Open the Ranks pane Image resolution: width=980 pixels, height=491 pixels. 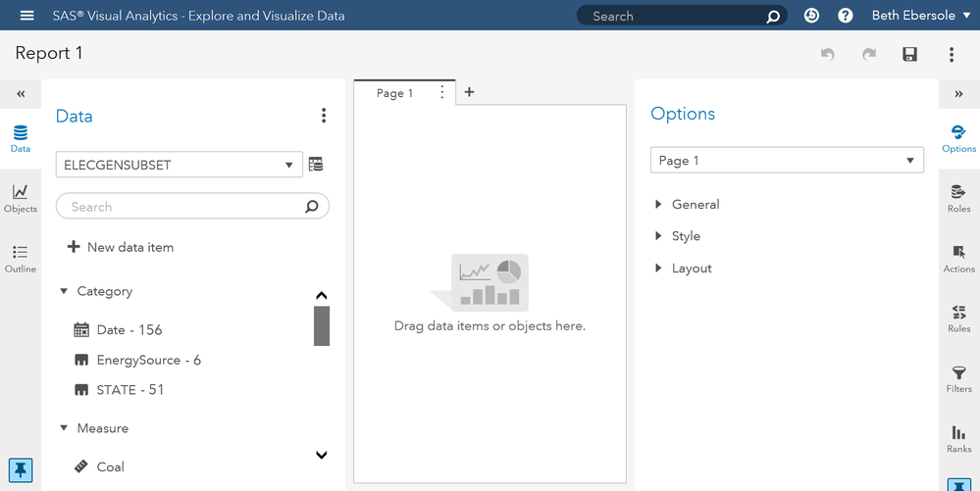click(x=958, y=439)
